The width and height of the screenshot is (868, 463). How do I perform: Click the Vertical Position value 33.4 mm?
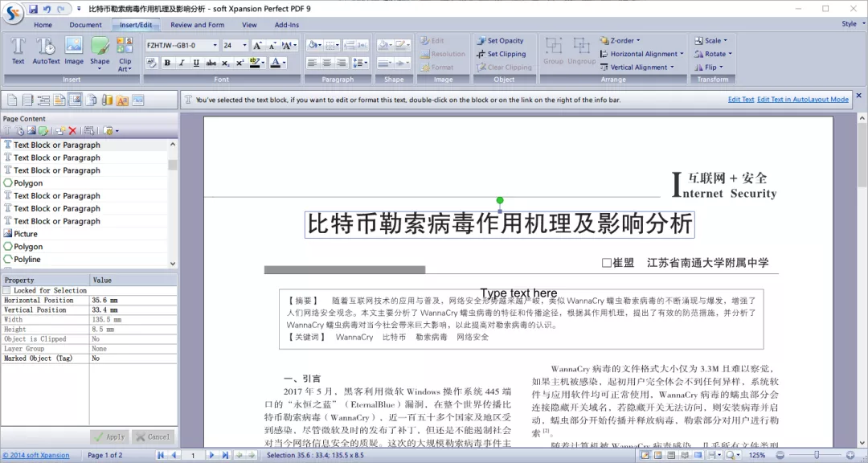[133, 309]
